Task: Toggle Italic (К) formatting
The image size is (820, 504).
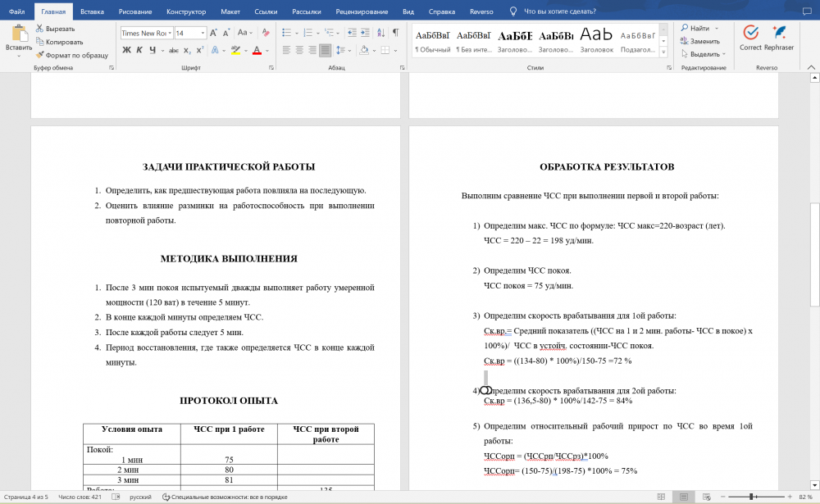Action: [139, 50]
